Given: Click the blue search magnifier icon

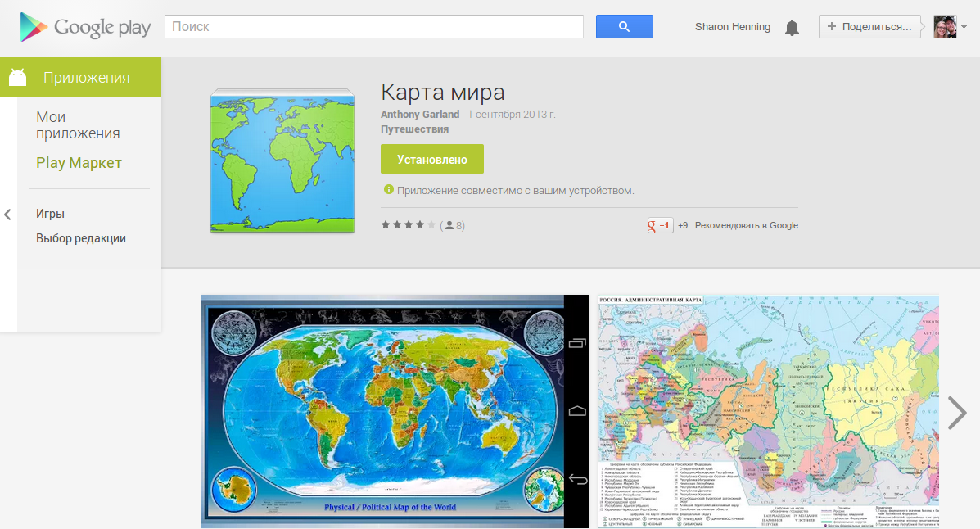Looking at the screenshot, I should coord(624,26).
